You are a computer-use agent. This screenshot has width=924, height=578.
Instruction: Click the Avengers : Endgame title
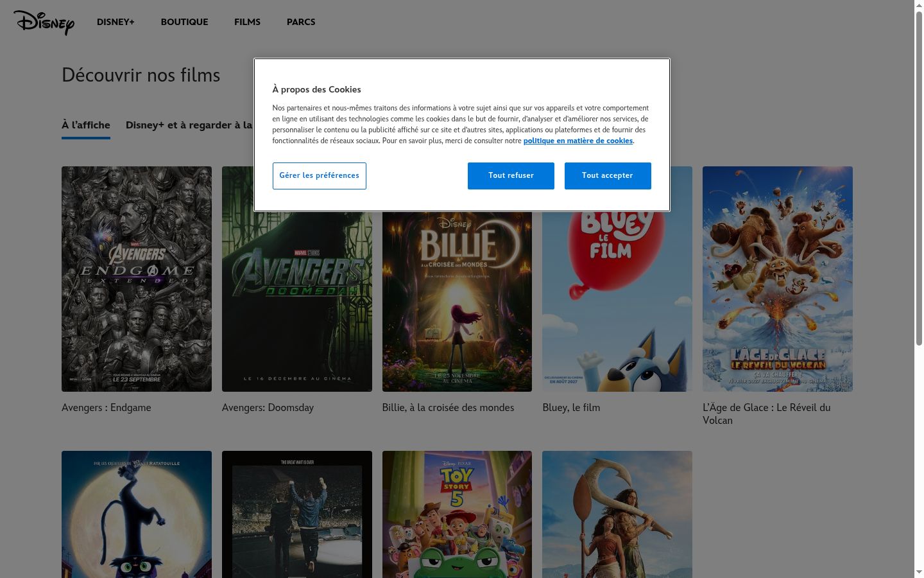[x=107, y=408]
